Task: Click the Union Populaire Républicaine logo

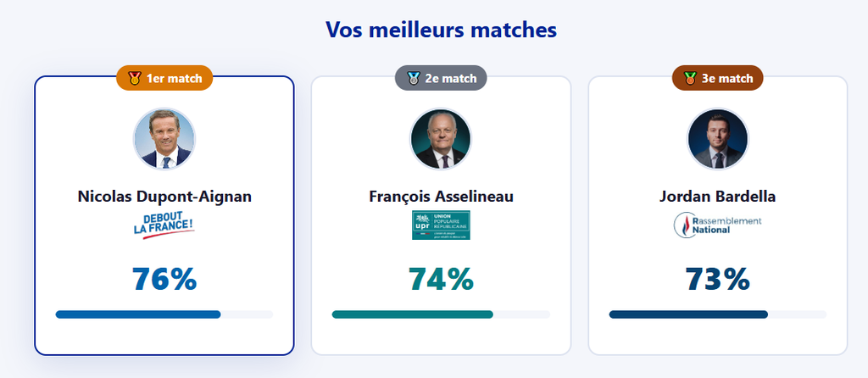Action: pyautogui.click(x=441, y=225)
